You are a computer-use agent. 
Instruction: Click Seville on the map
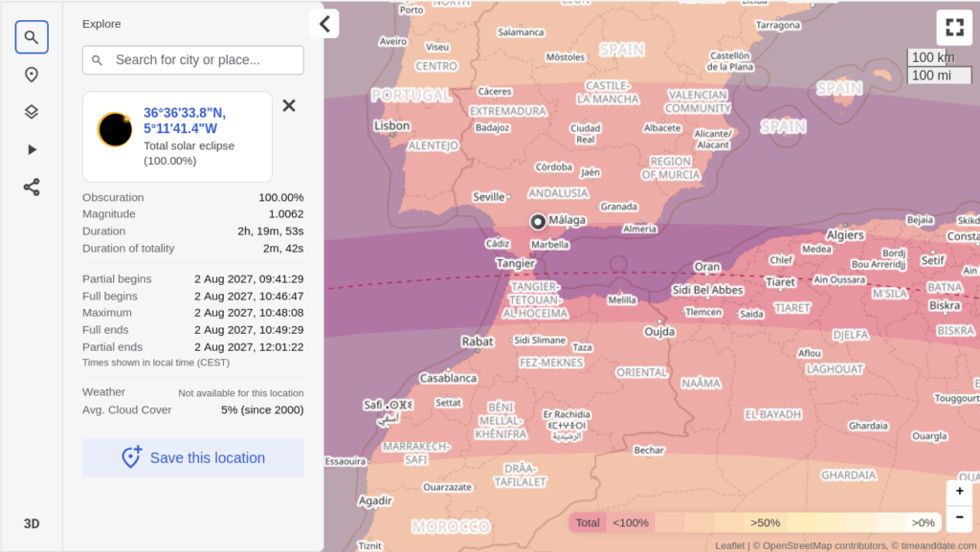click(x=489, y=197)
